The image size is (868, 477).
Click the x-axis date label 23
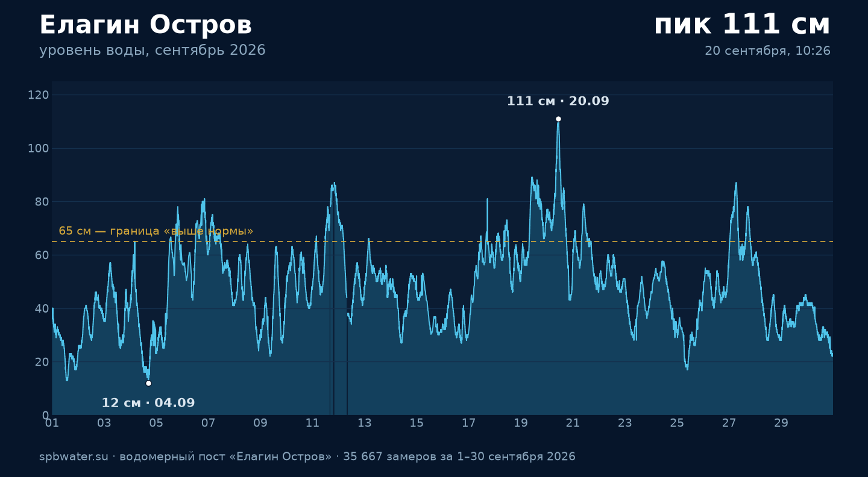pyautogui.click(x=625, y=423)
